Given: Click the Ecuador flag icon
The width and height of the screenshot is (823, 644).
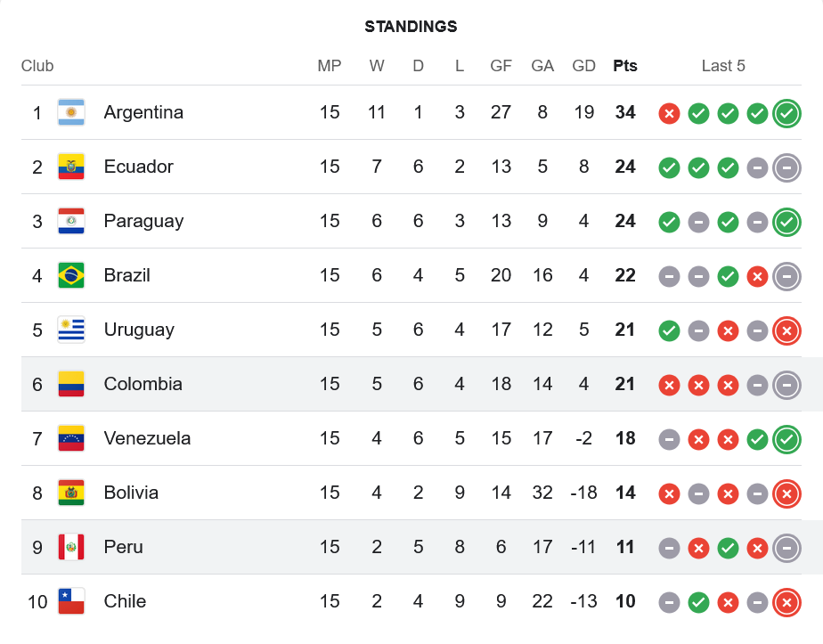Looking at the screenshot, I should (x=71, y=167).
